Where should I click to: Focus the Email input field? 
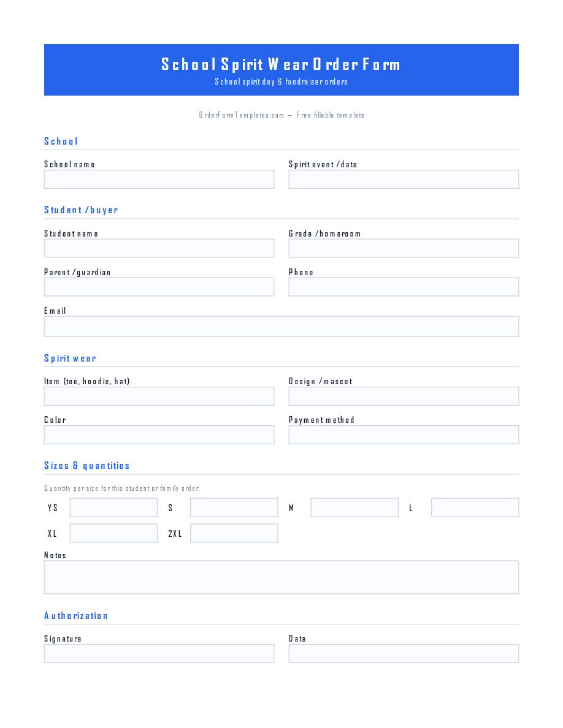point(281,327)
